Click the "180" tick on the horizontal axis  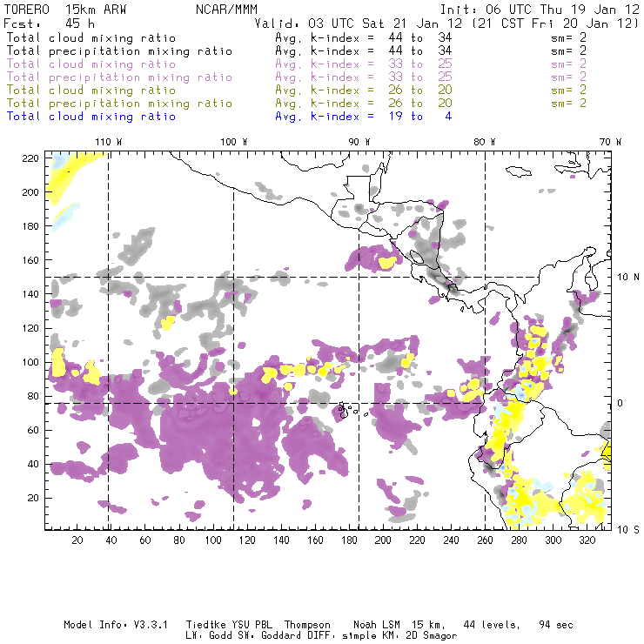[x=349, y=540]
